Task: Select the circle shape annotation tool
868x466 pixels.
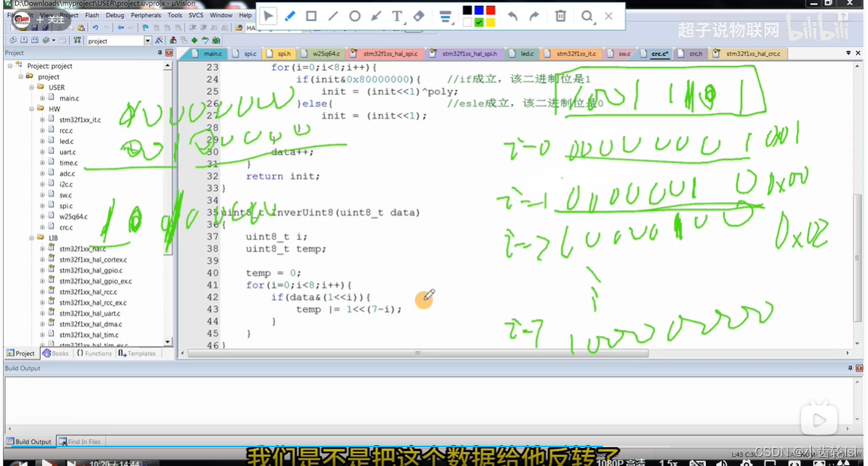Action: [354, 16]
